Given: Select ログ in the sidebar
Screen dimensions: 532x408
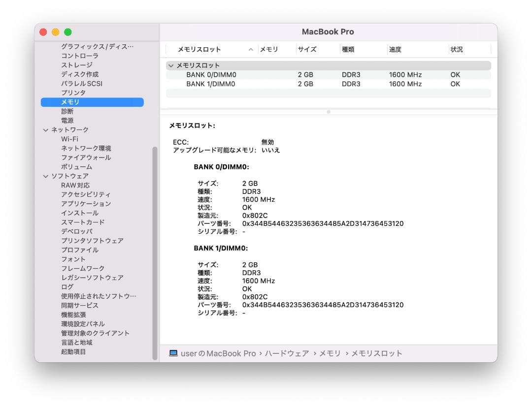Looking at the screenshot, I should tap(67, 287).
